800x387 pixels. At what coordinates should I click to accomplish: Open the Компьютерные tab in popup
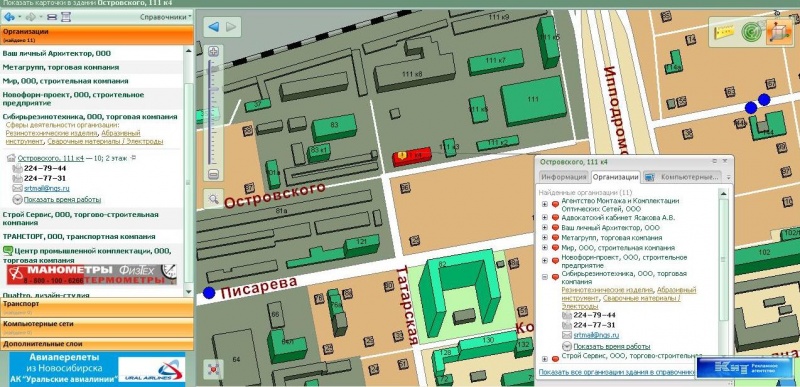pos(683,177)
